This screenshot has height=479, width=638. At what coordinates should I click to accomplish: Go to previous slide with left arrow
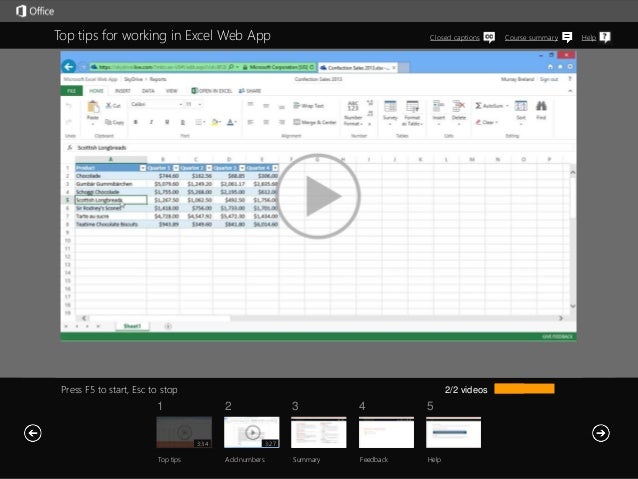click(33, 433)
